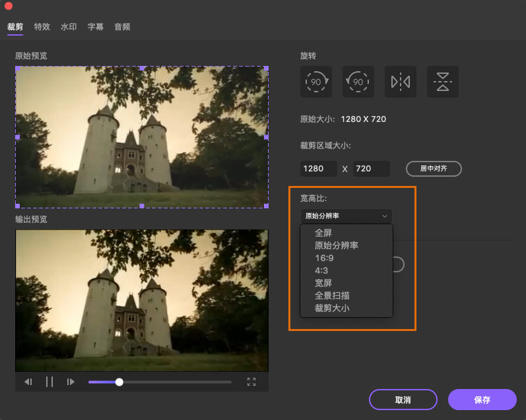Click the playback progress slider handle
The height and width of the screenshot is (420, 526).
coord(119,382)
